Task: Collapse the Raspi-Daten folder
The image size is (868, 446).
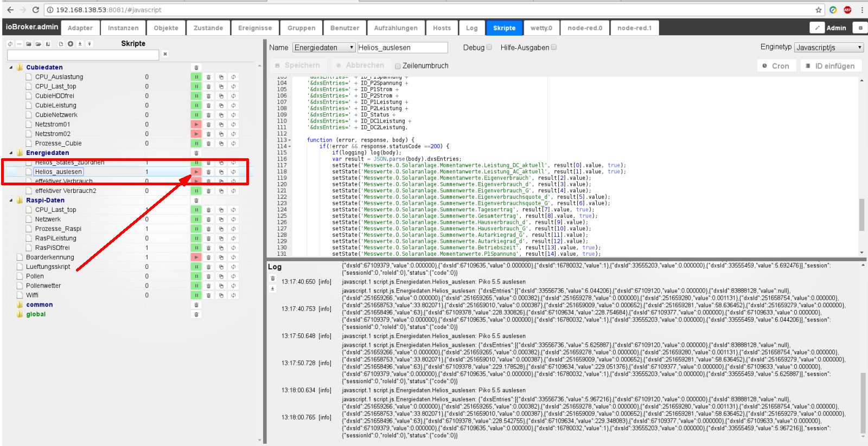Action: 11,201
